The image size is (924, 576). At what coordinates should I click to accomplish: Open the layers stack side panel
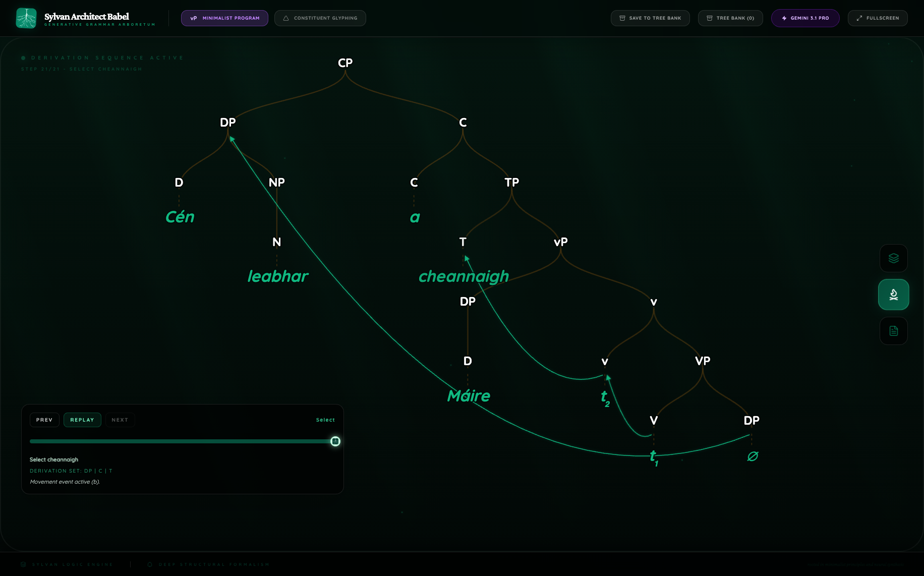(893, 258)
